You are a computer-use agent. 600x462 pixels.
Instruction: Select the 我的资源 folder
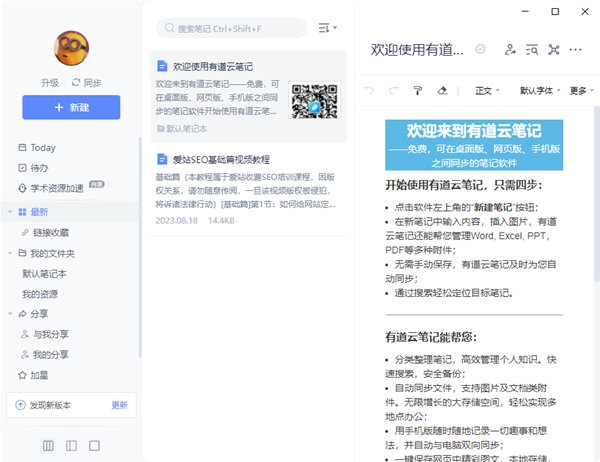(40, 294)
